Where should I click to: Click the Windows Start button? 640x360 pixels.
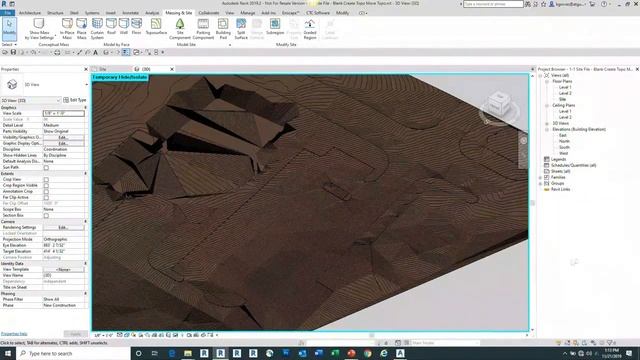(x=8, y=353)
